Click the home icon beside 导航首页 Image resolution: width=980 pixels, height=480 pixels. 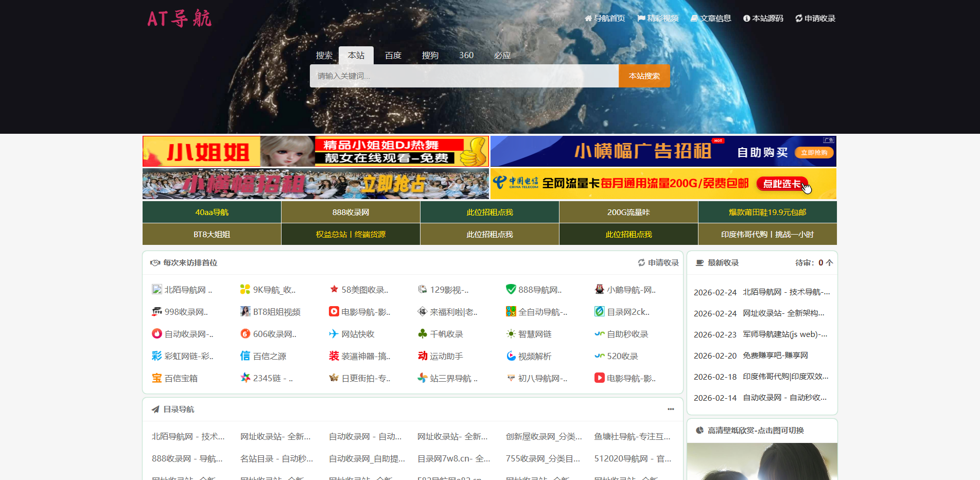pos(587,18)
